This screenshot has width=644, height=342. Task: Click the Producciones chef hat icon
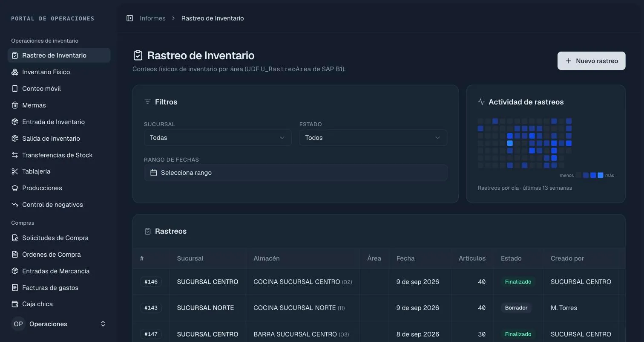click(15, 188)
